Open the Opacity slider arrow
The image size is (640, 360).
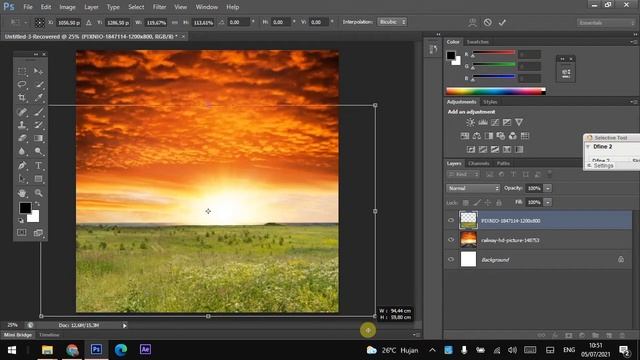tap(548, 188)
